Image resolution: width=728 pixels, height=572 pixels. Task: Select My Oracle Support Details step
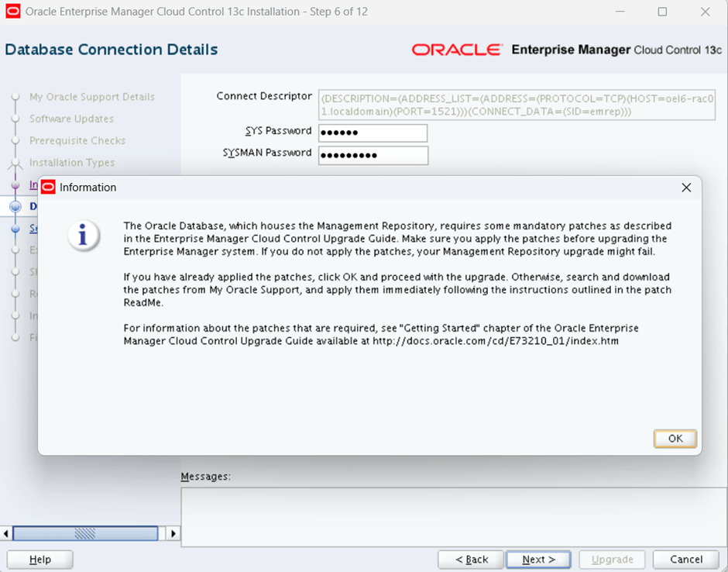tap(91, 97)
